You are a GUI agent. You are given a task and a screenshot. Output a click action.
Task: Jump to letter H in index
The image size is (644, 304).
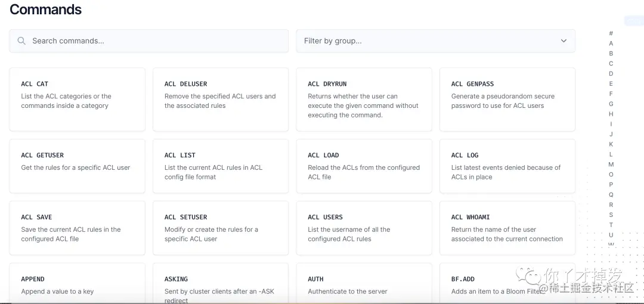[611, 114]
